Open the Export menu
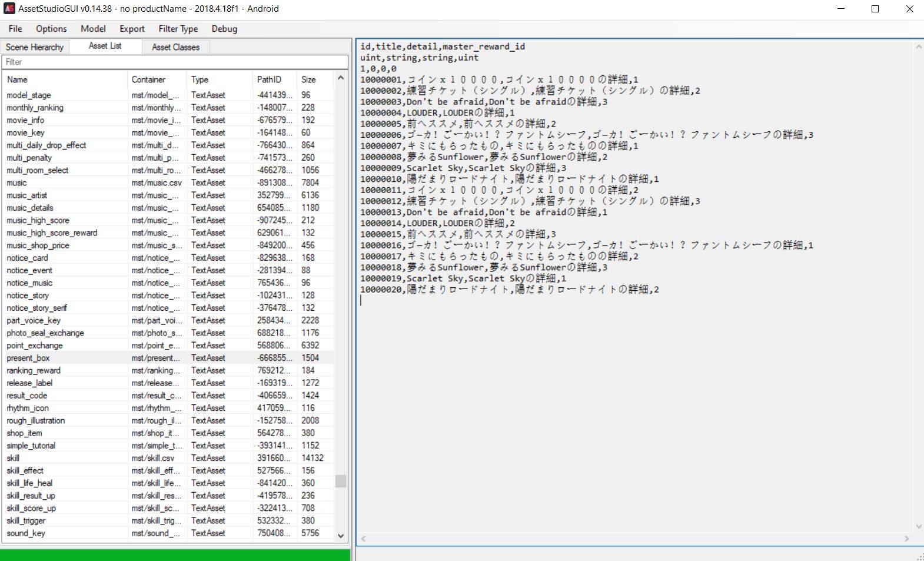 tap(132, 29)
